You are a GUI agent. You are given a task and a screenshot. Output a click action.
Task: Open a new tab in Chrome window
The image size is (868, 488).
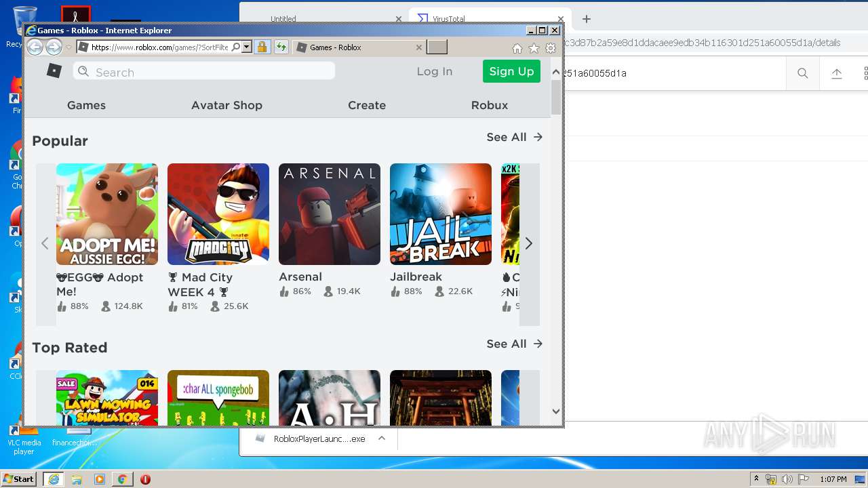(x=587, y=19)
